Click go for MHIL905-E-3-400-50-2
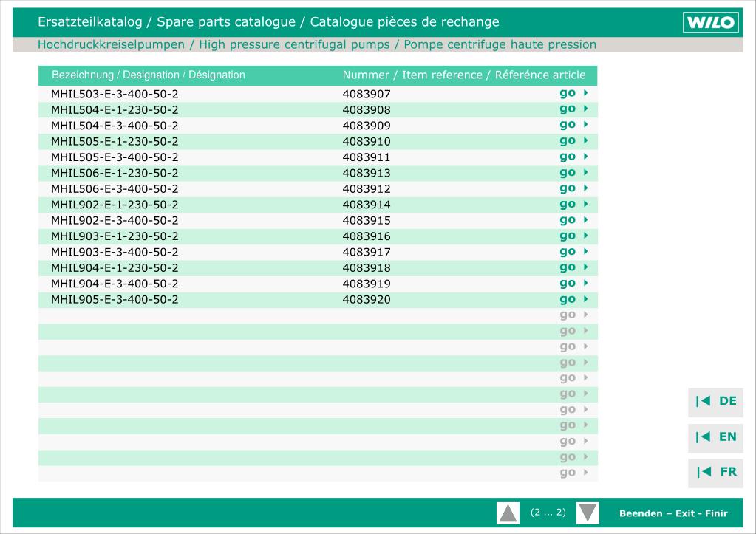 click(573, 299)
